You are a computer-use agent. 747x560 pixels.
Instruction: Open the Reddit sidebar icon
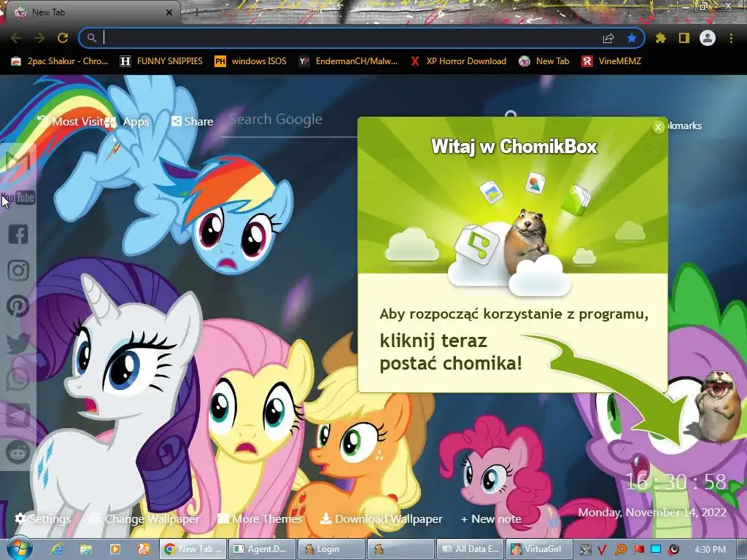(18, 452)
